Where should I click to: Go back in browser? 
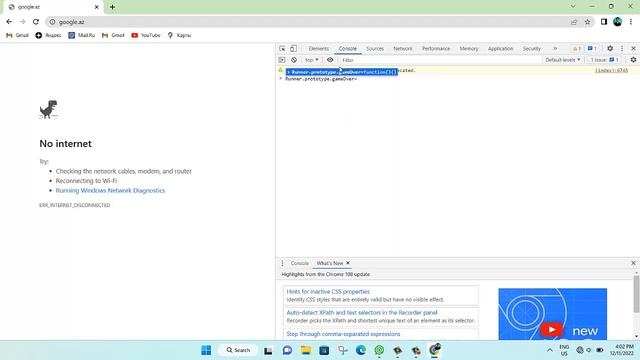[9, 22]
